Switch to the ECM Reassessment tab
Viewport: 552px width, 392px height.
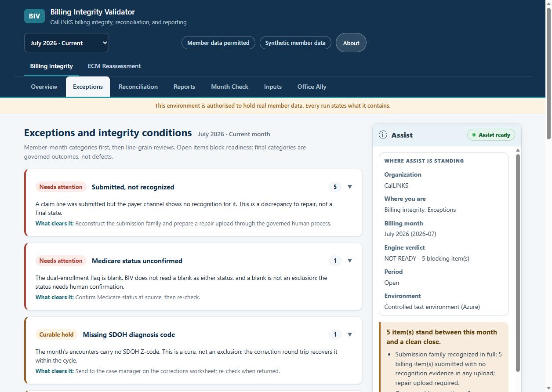click(114, 66)
